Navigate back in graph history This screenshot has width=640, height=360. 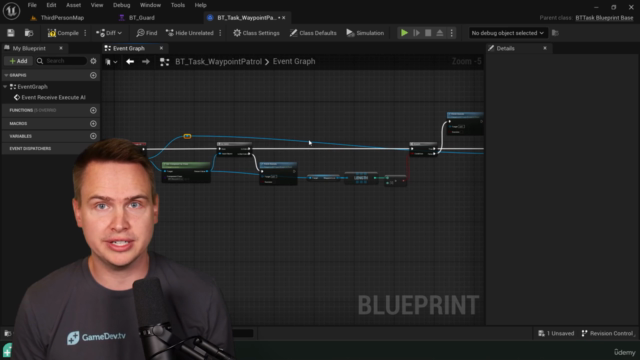(x=130, y=62)
